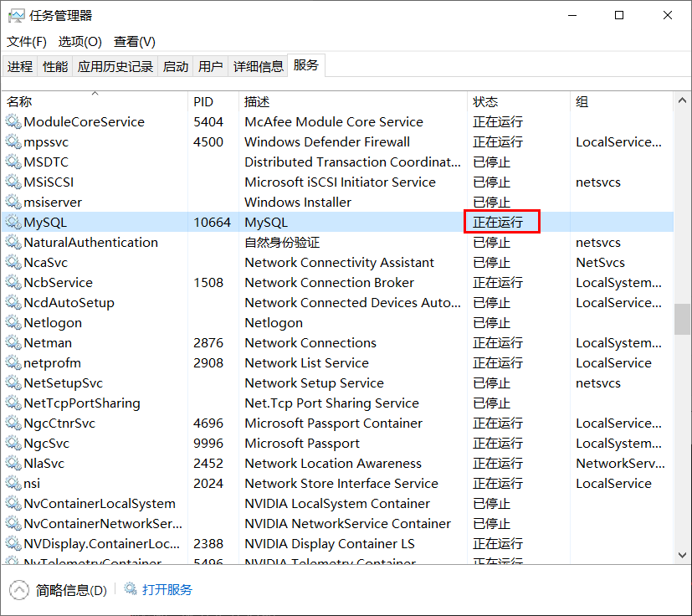
Task: Click the gear icon next to NcaSvc
Action: point(13,262)
